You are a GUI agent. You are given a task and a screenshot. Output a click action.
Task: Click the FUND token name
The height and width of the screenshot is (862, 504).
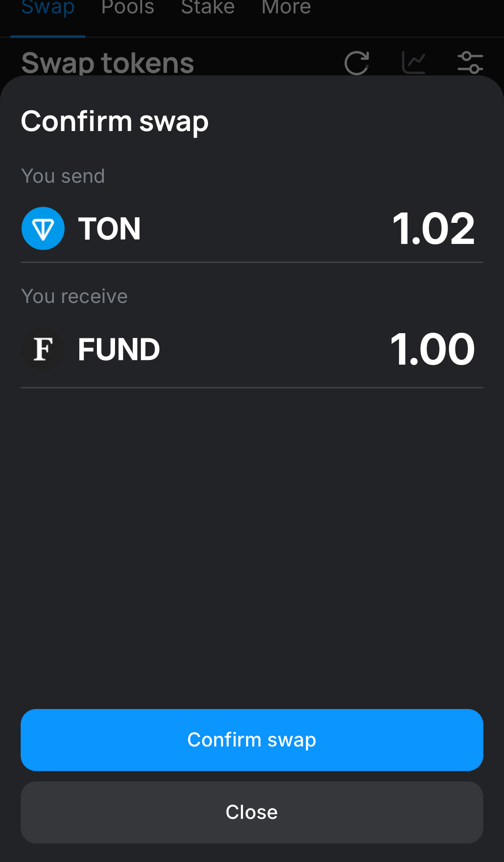click(x=119, y=349)
